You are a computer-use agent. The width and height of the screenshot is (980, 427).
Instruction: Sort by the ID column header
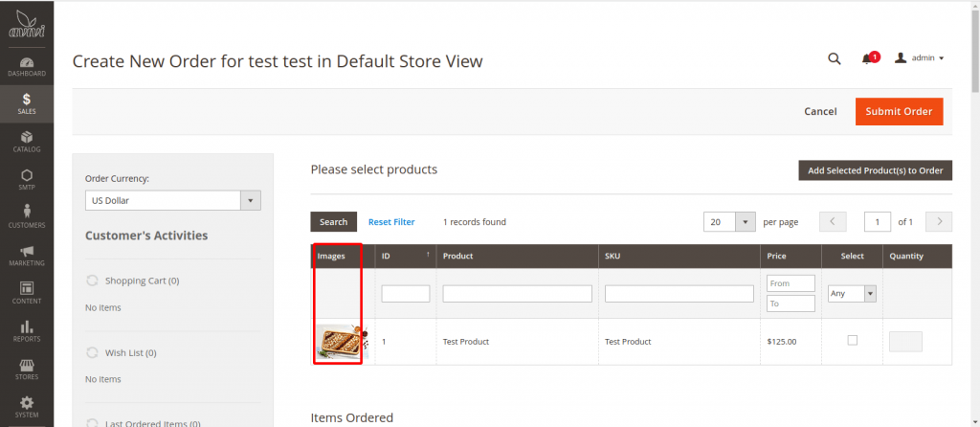[x=406, y=257]
